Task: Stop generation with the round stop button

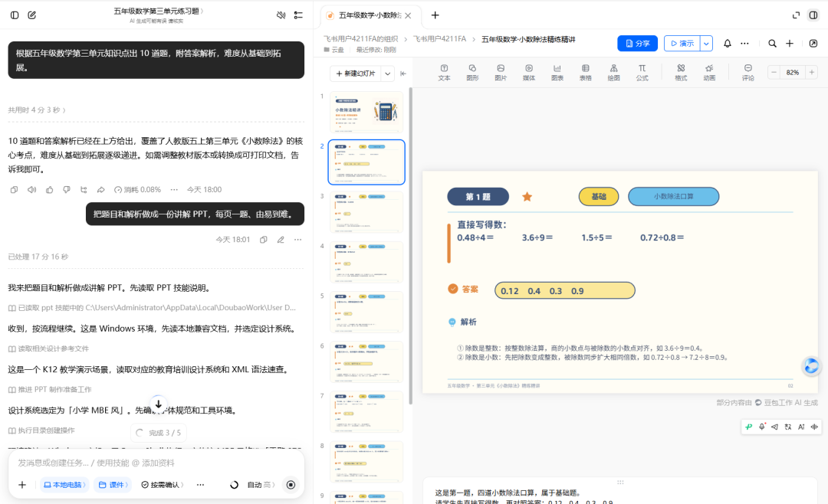Action: (291, 485)
